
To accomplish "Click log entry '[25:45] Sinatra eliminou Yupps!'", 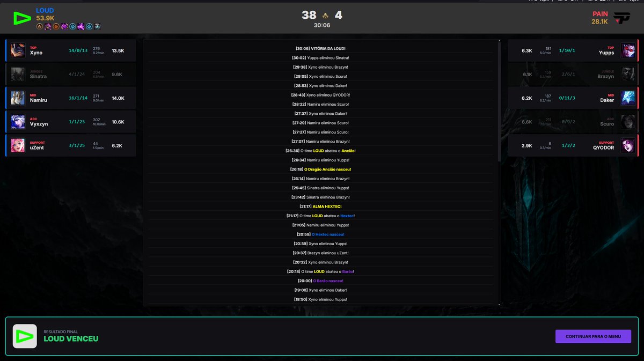I will (320, 188).
